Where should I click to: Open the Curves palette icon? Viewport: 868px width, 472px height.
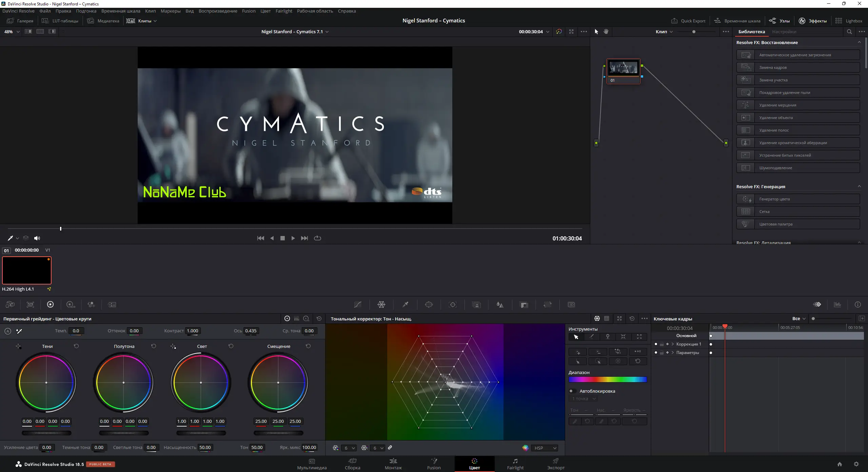(x=357, y=304)
